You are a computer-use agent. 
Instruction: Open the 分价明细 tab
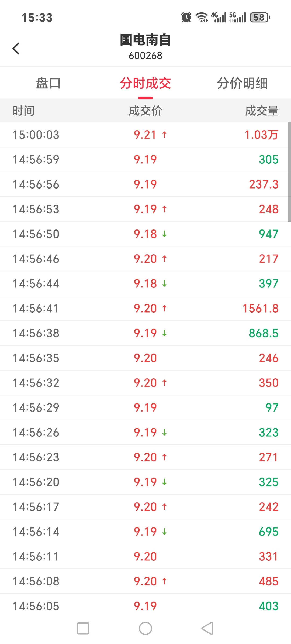pos(242,83)
